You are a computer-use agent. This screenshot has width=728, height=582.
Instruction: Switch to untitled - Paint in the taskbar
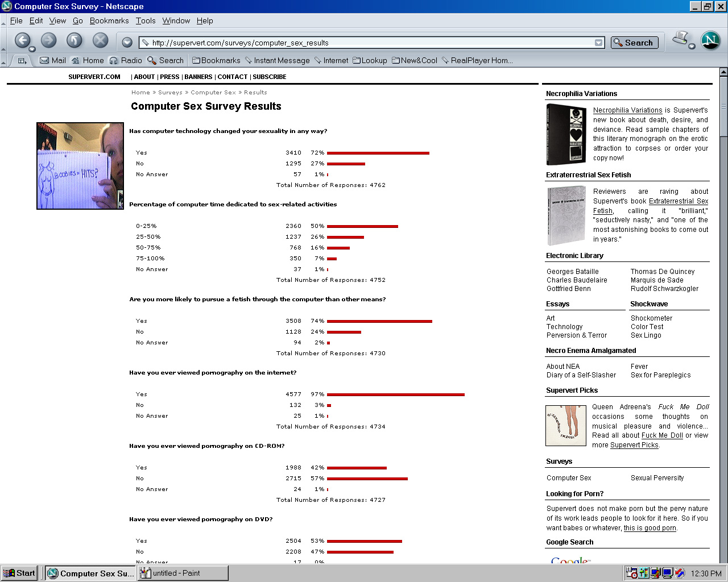coord(183,573)
